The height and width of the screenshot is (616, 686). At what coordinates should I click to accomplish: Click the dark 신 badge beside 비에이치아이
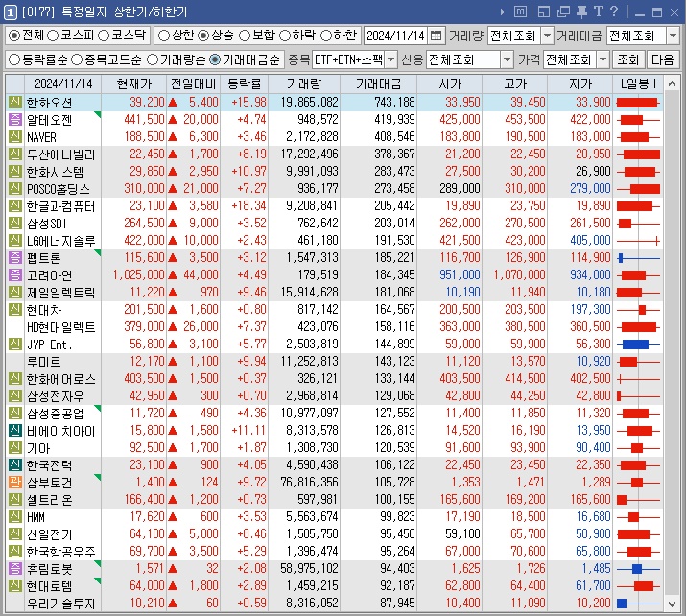15,431
